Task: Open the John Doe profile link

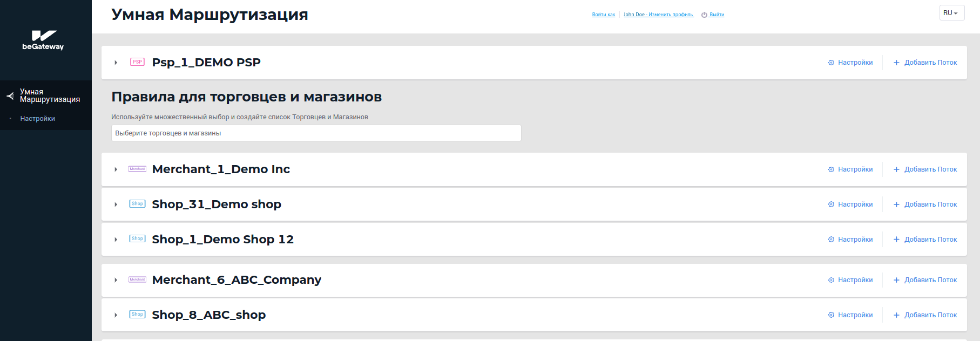Action: pyautogui.click(x=658, y=15)
